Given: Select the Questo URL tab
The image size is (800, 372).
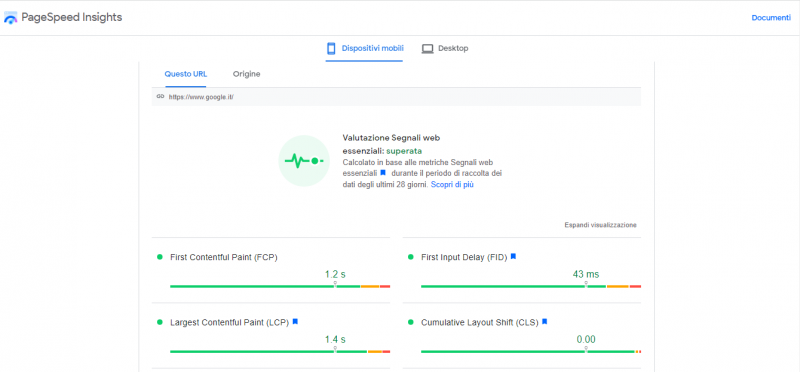Looking at the screenshot, I should point(186,74).
